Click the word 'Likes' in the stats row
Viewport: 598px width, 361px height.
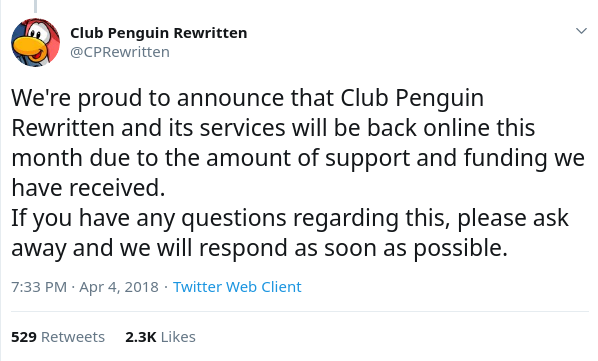178,337
